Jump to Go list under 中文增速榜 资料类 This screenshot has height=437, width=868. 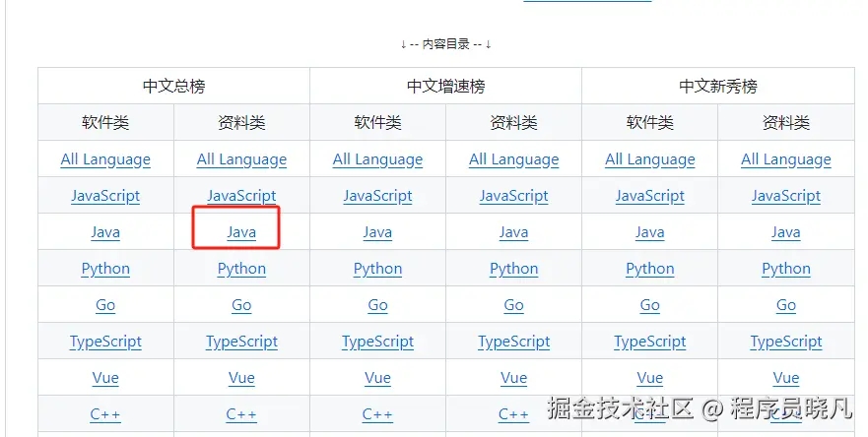[513, 305]
